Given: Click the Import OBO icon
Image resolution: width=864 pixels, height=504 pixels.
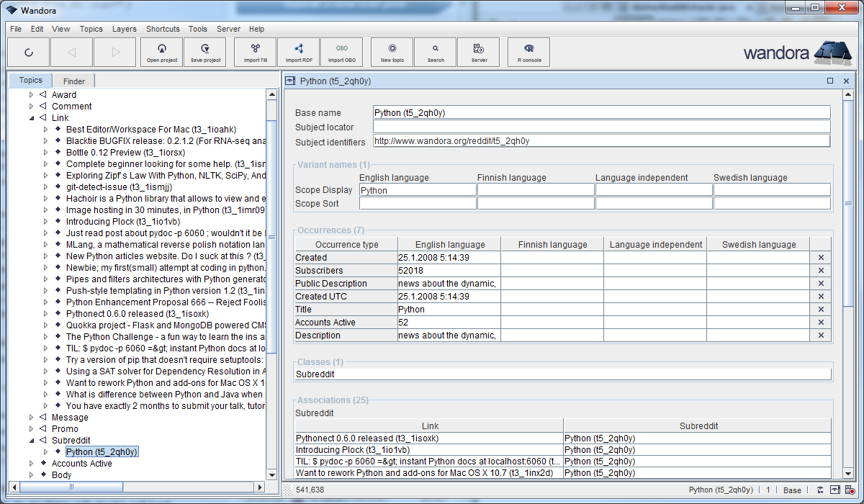Looking at the screenshot, I should tap(342, 52).
